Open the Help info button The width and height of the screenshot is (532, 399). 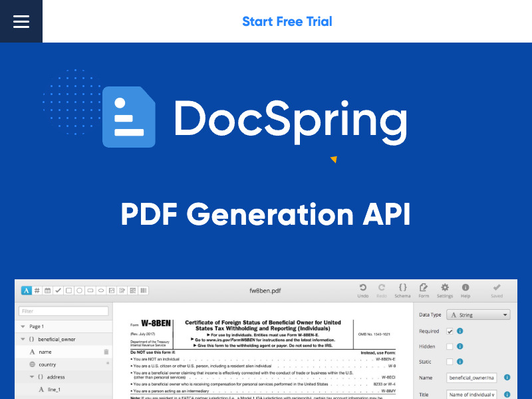point(465,291)
